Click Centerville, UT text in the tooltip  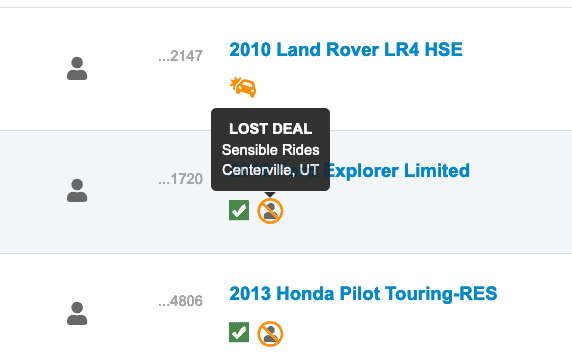coord(270,170)
